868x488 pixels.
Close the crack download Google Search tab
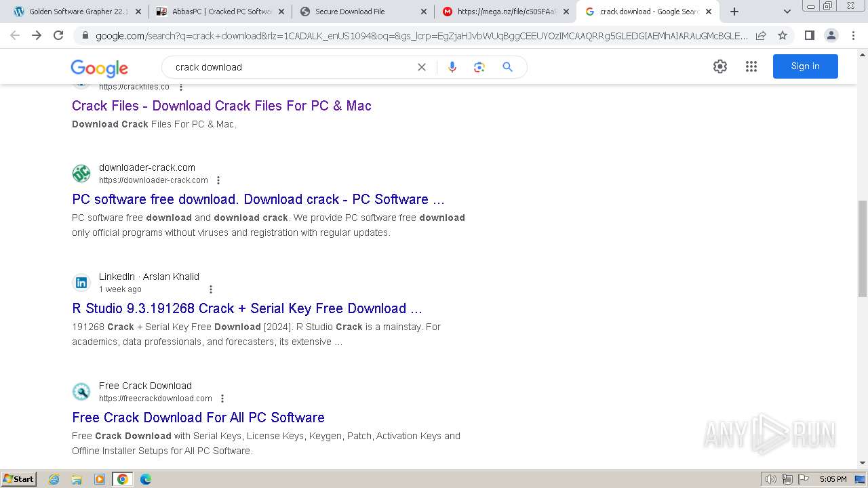(709, 12)
